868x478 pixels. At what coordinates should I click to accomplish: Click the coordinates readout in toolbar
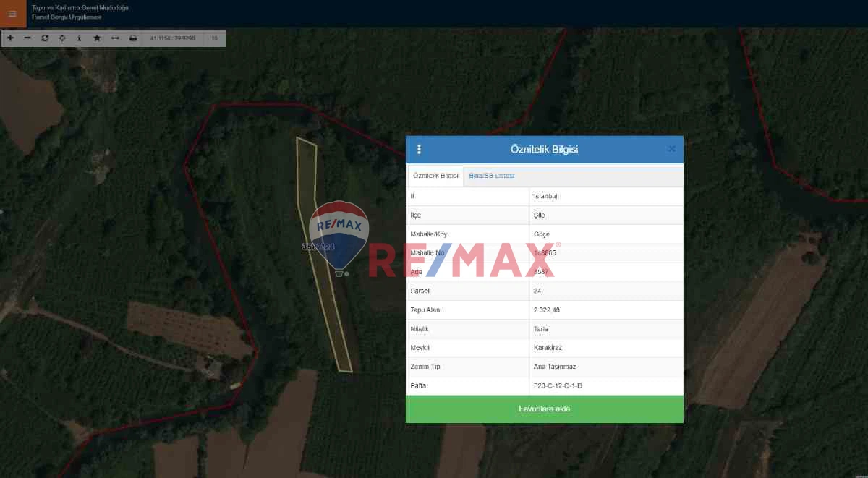click(x=172, y=38)
